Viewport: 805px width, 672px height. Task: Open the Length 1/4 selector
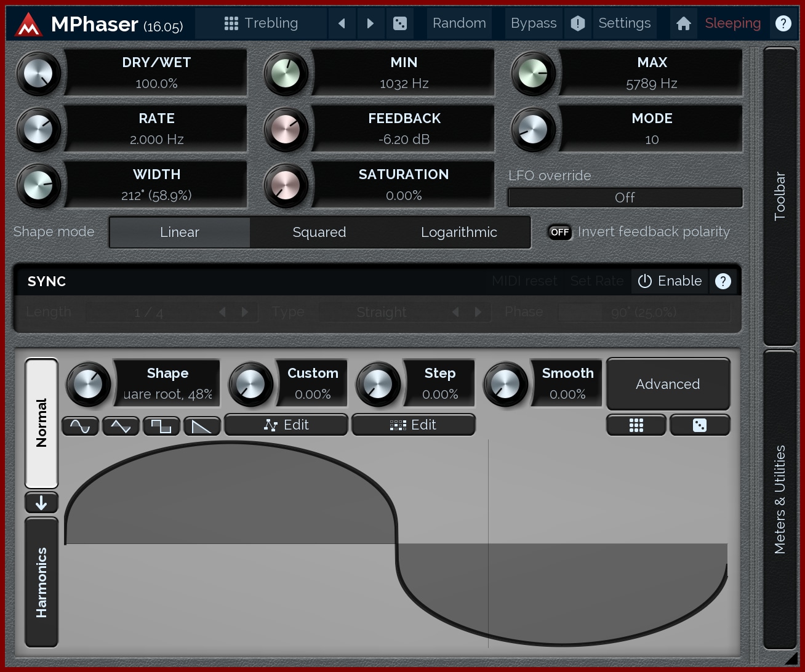pyautogui.click(x=149, y=312)
